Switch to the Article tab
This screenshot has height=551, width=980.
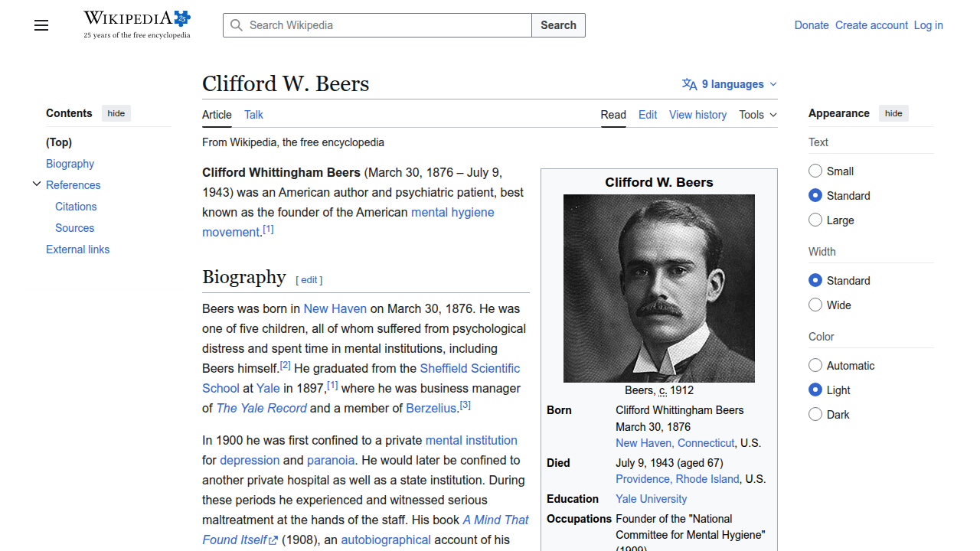point(217,115)
